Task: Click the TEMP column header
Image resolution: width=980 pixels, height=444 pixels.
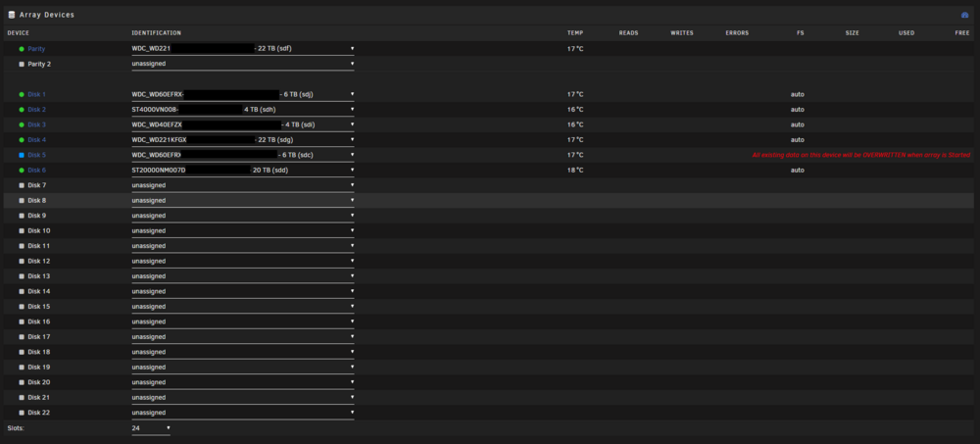Action: pyautogui.click(x=575, y=33)
